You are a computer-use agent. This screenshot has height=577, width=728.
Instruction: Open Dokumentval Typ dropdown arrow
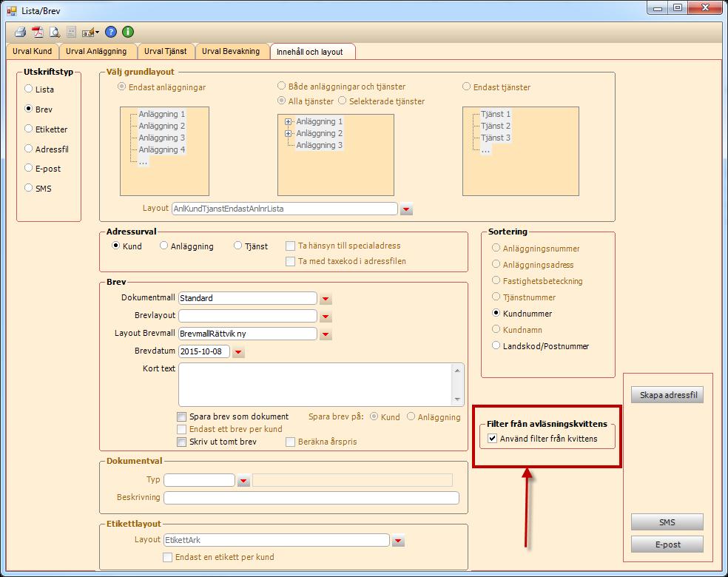pyautogui.click(x=243, y=480)
